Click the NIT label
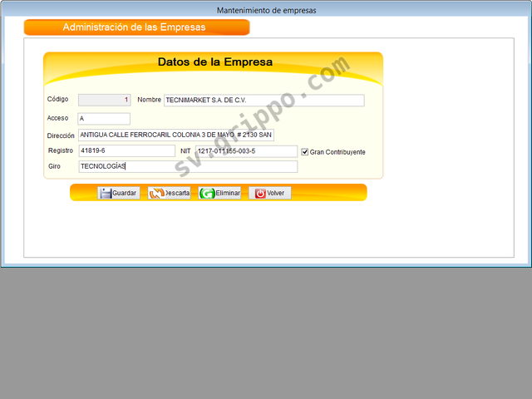Viewport: 532px width, 399px height. [x=185, y=151]
